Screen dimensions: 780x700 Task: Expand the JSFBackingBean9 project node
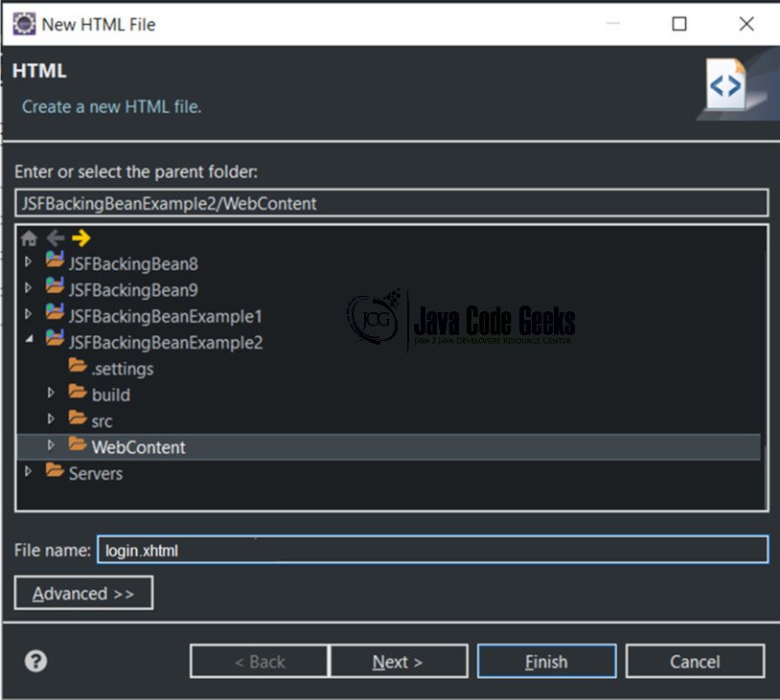click(29, 288)
